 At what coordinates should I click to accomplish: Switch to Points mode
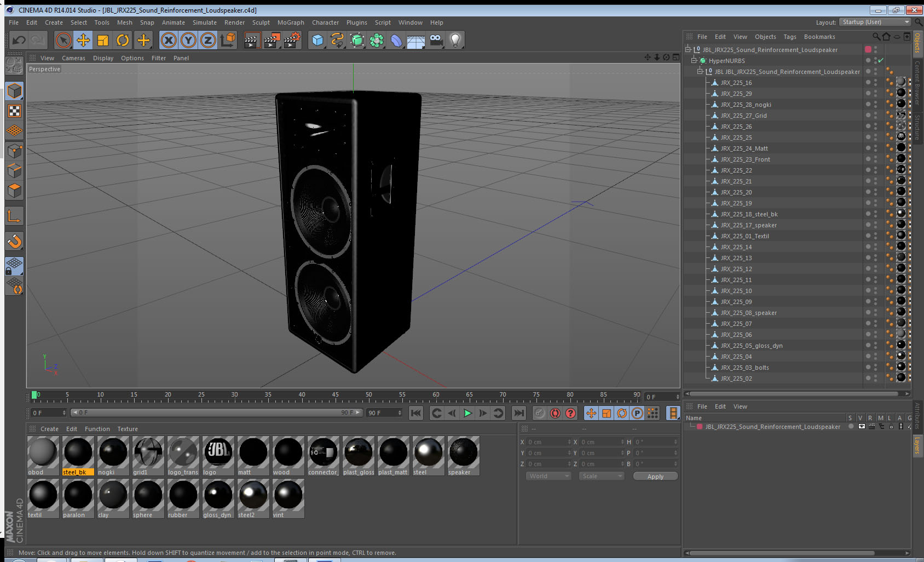tap(14, 151)
